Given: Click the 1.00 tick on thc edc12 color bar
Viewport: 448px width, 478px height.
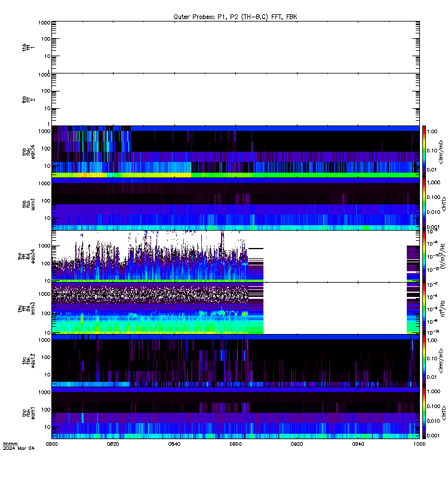Looking at the screenshot, I should [x=432, y=340].
